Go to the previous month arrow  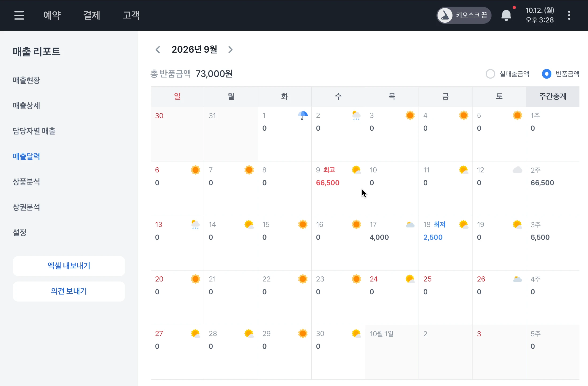[158, 50]
